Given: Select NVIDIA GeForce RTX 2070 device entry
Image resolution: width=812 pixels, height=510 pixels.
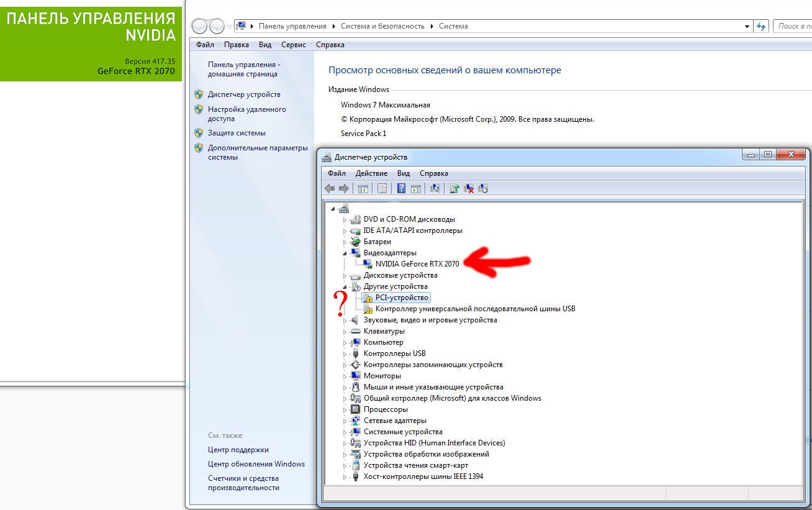Looking at the screenshot, I should tap(417, 264).
